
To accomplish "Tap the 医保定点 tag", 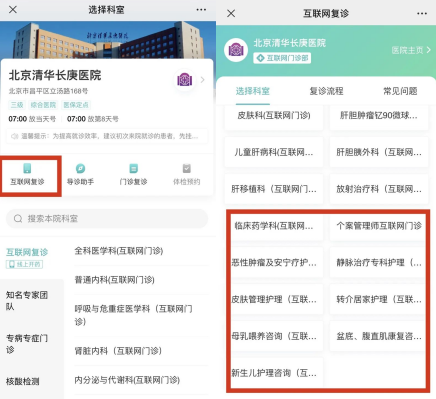I will 76,105.
